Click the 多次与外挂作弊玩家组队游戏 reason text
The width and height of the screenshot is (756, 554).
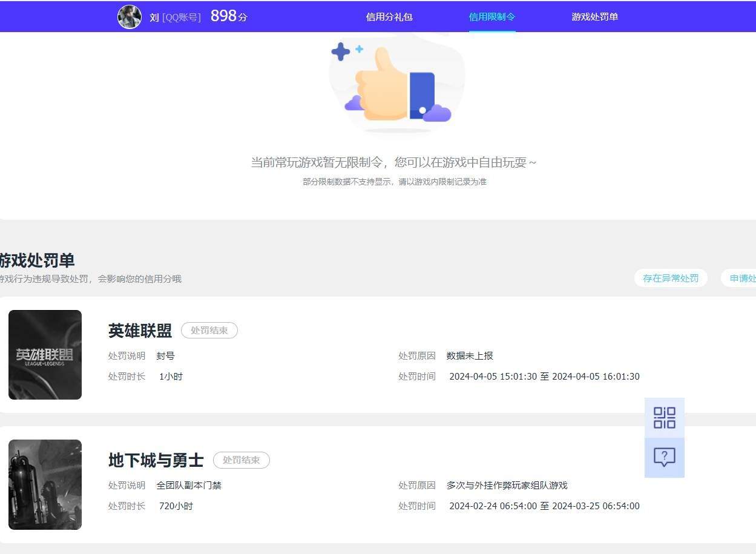pos(507,486)
